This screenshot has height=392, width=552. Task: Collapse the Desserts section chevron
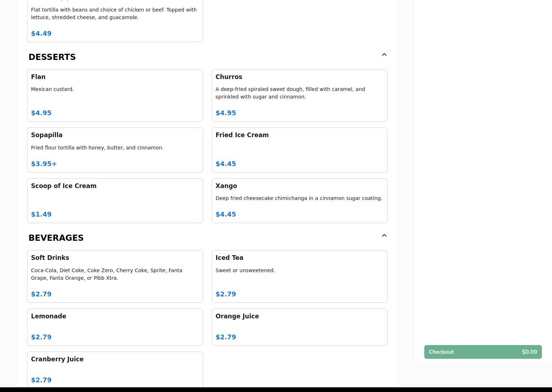[384, 55]
